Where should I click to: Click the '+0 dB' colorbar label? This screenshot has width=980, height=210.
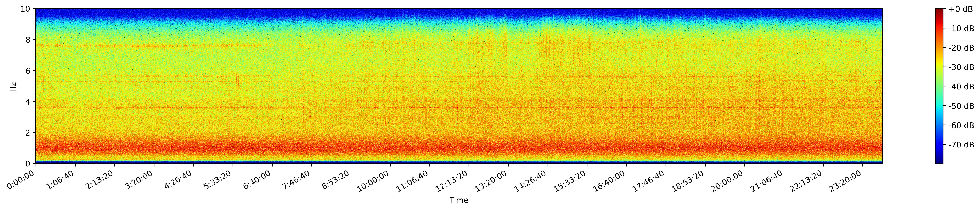(x=960, y=9)
